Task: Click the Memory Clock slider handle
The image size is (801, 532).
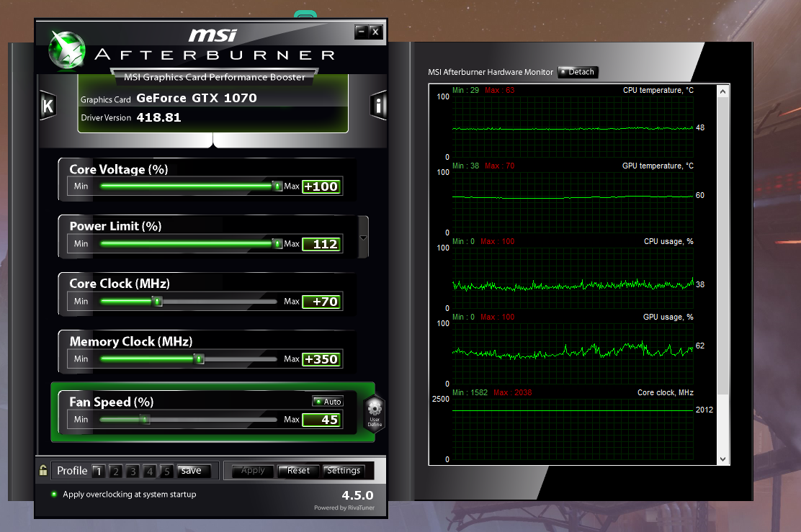Action: point(200,359)
